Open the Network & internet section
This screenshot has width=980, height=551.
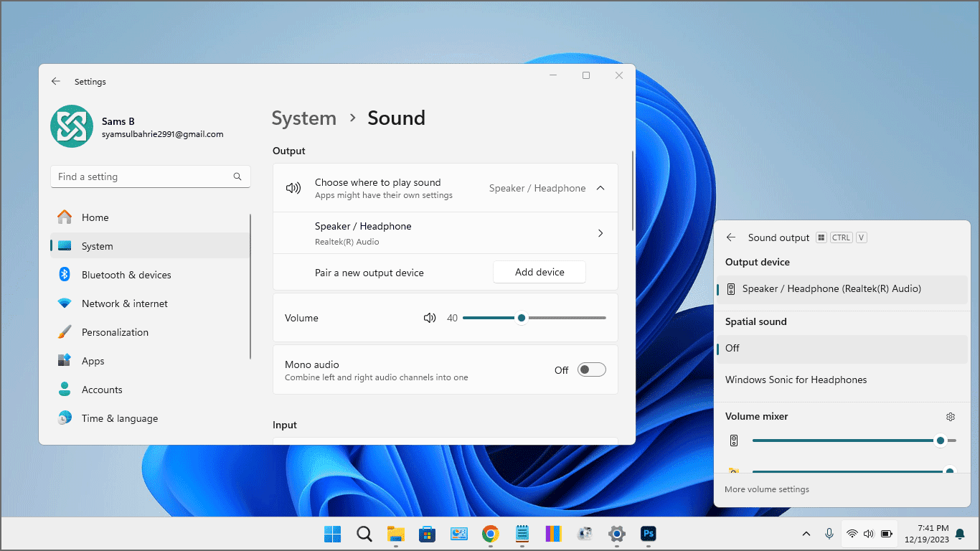[x=150, y=303]
